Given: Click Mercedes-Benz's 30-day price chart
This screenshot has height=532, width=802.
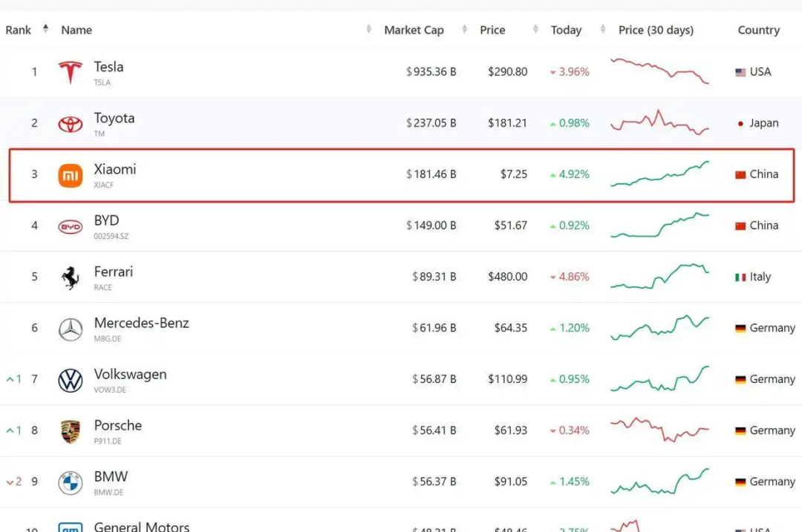Looking at the screenshot, I should (x=660, y=327).
